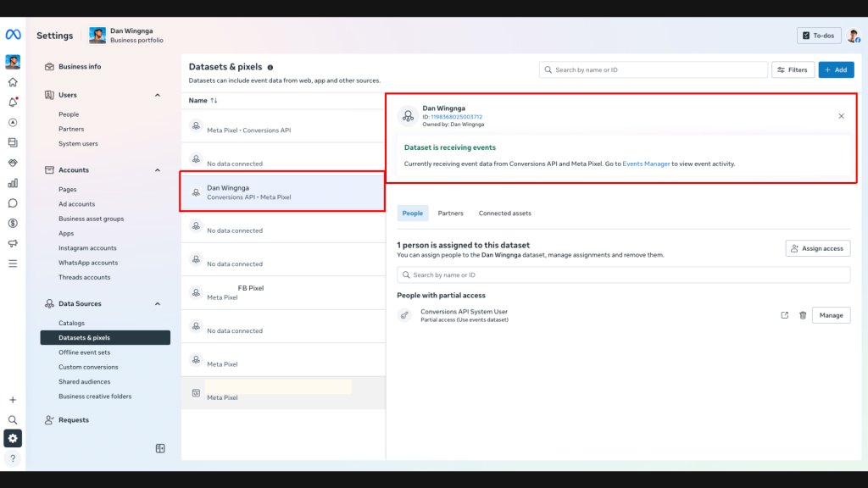
Task: Open the Filters button
Action: pos(793,69)
